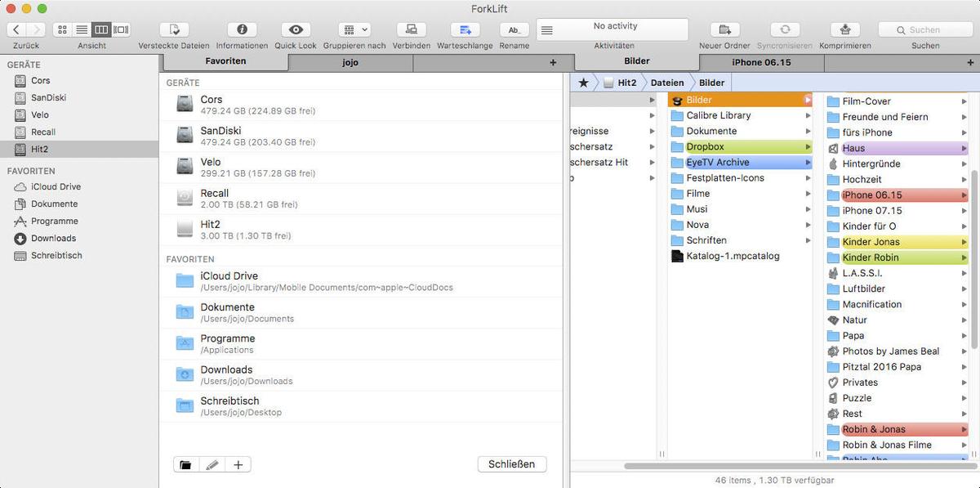Click the Synchronisieren icon

[x=785, y=29]
